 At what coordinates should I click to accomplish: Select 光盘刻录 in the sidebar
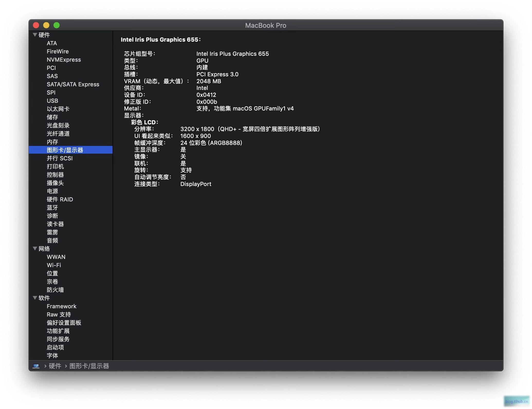click(x=58, y=125)
